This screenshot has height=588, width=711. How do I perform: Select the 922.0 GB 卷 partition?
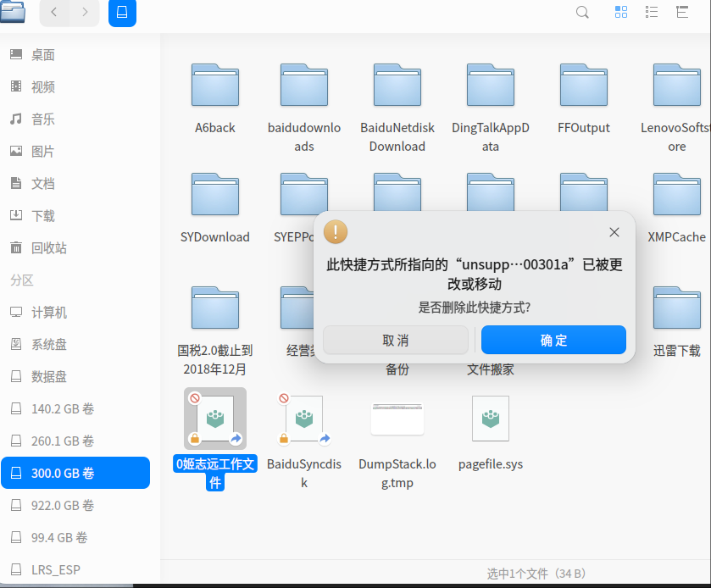pyautogui.click(x=75, y=506)
